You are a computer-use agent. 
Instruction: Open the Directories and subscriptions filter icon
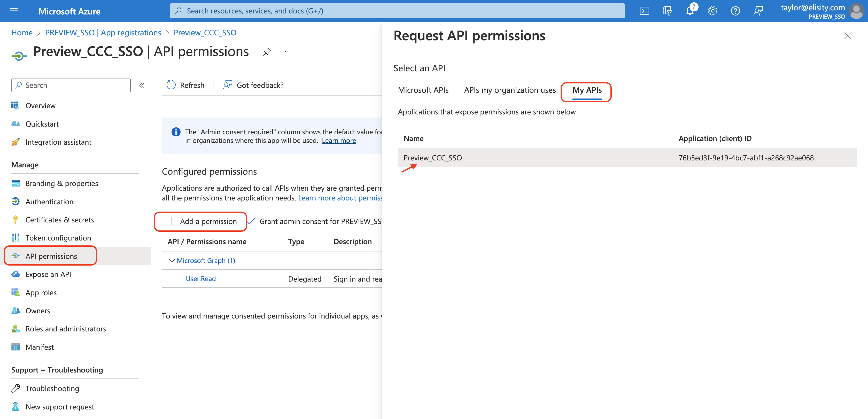tap(667, 11)
